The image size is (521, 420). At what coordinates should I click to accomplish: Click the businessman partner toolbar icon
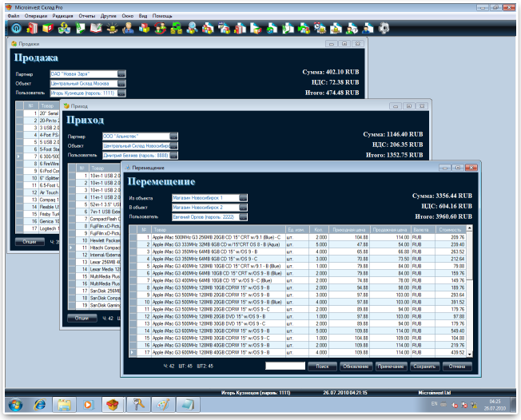pyautogui.click(x=128, y=28)
